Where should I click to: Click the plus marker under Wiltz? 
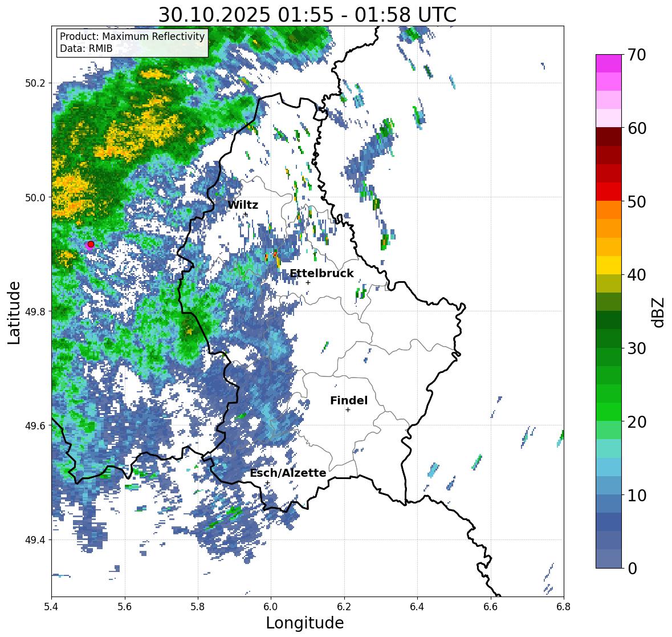pyautogui.click(x=245, y=214)
